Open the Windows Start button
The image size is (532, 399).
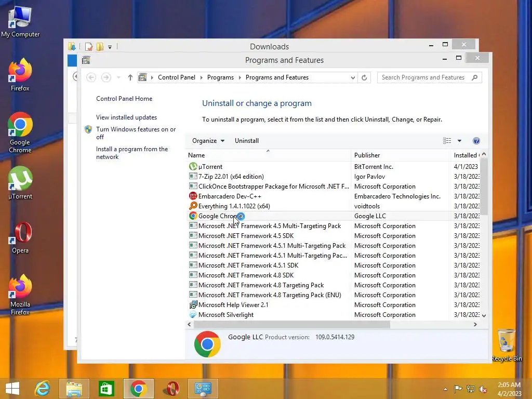point(12,389)
